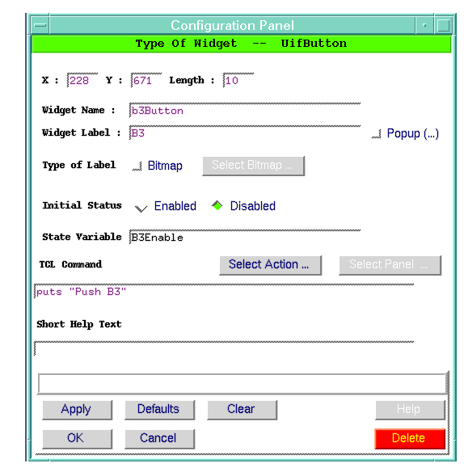Viewport: 464px width, 476px height.
Task: Click the Defaults button
Action: pyautogui.click(x=160, y=410)
